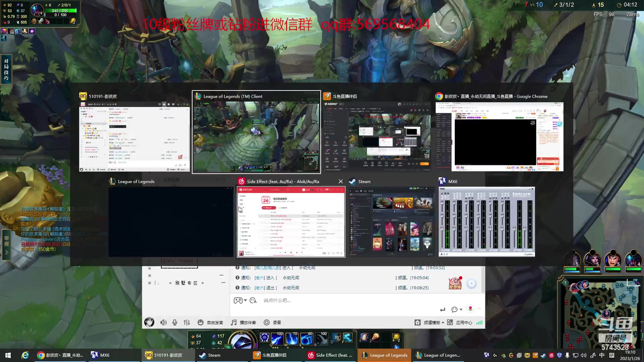Check the green signal strength bars icon
This screenshot has height=362, width=644.
pyautogui.click(x=479, y=322)
